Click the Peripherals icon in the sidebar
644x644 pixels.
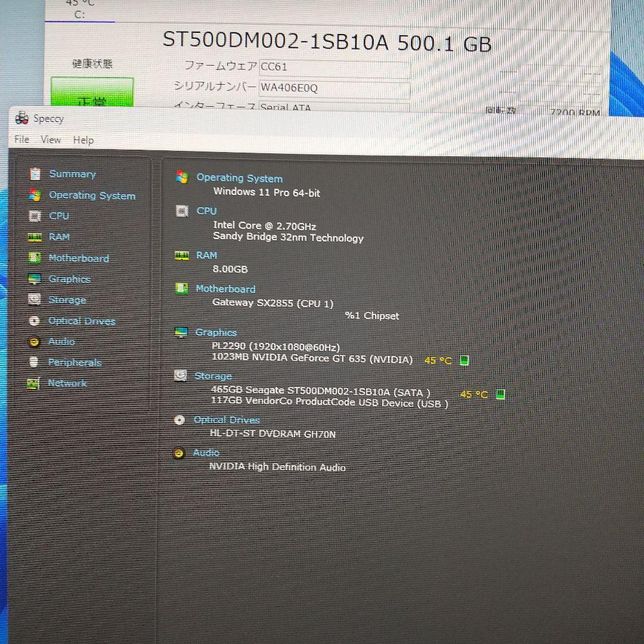[35, 362]
